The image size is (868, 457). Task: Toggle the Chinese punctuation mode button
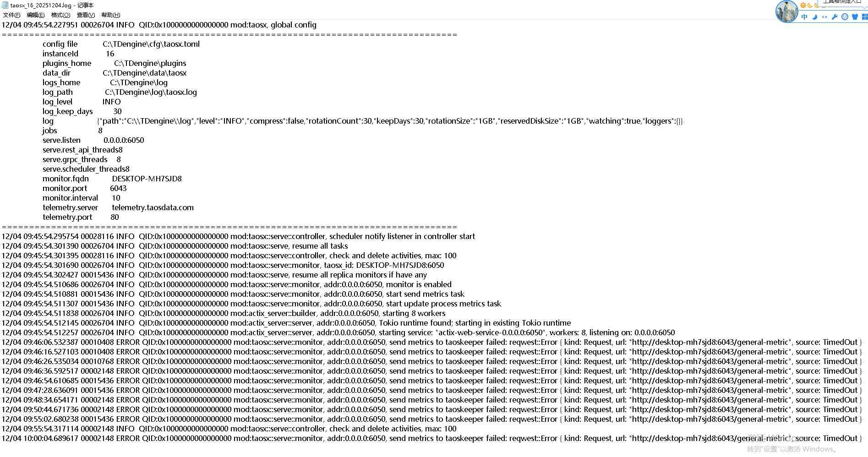point(824,17)
